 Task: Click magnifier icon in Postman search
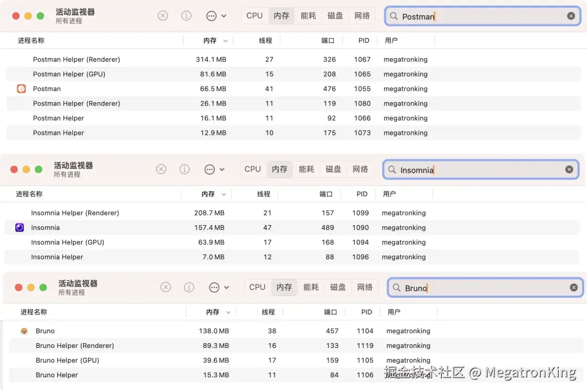(394, 16)
